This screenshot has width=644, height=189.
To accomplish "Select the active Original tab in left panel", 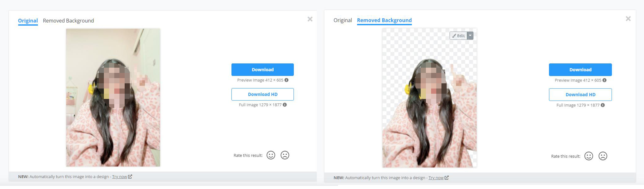I will coord(28,21).
